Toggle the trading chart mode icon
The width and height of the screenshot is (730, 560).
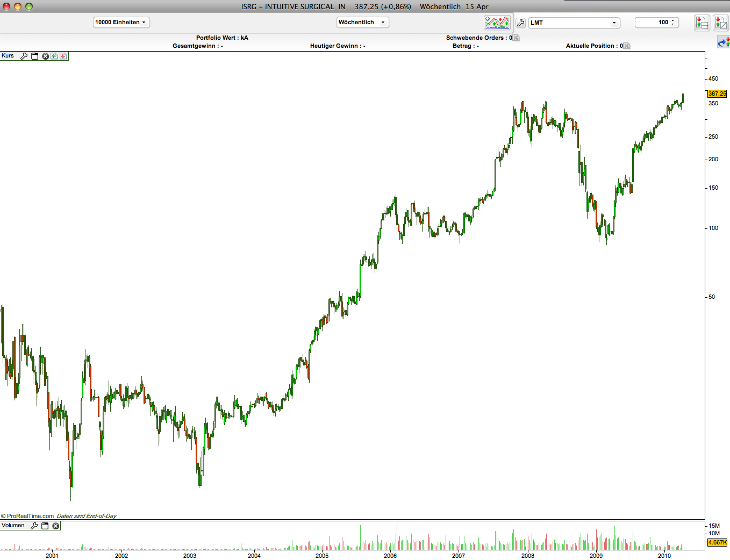497,23
